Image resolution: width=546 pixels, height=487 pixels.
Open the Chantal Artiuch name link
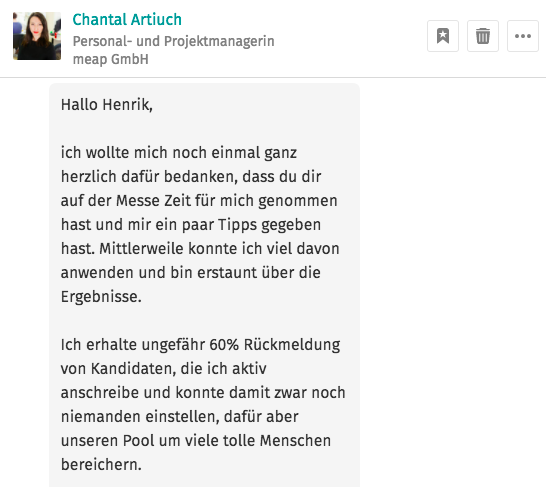(x=127, y=19)
